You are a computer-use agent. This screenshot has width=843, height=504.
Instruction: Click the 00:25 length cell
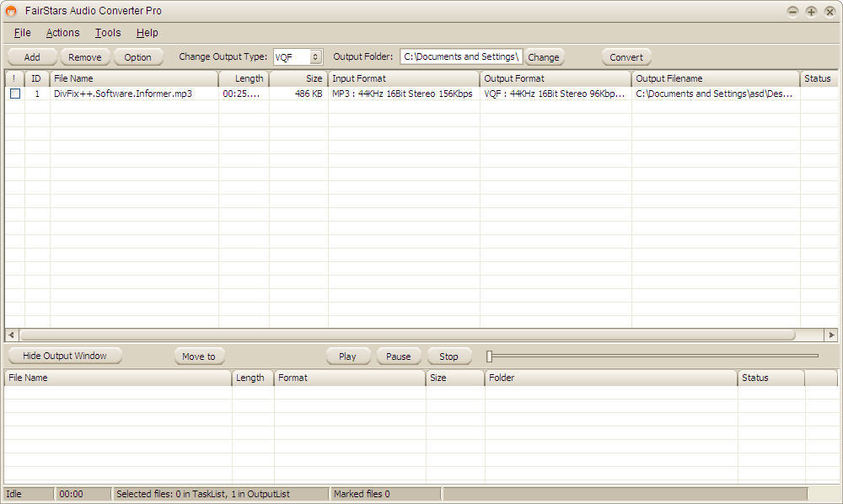(241, 94)
